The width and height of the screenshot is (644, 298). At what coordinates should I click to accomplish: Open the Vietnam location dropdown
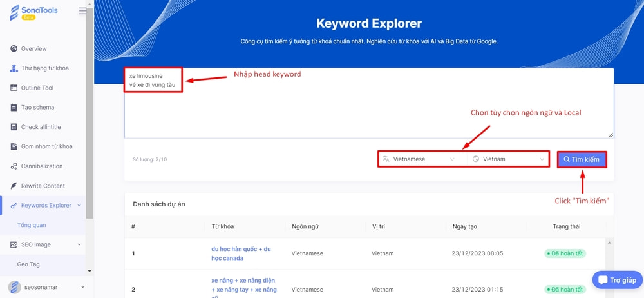click(508, 159)
